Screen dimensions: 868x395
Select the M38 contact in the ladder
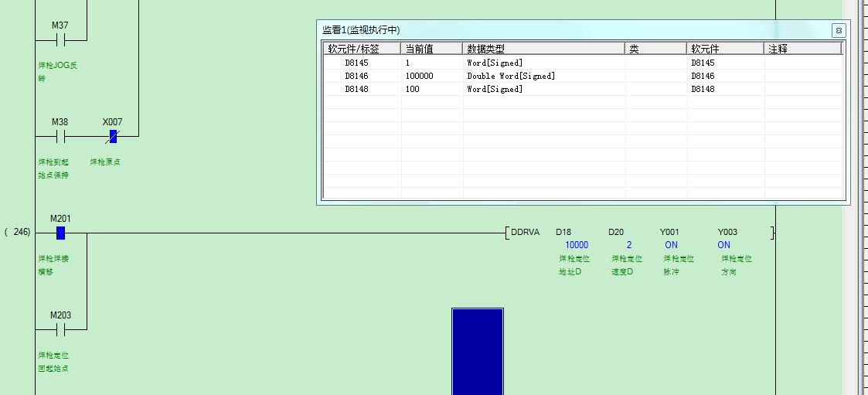click(x=60, y=137)
